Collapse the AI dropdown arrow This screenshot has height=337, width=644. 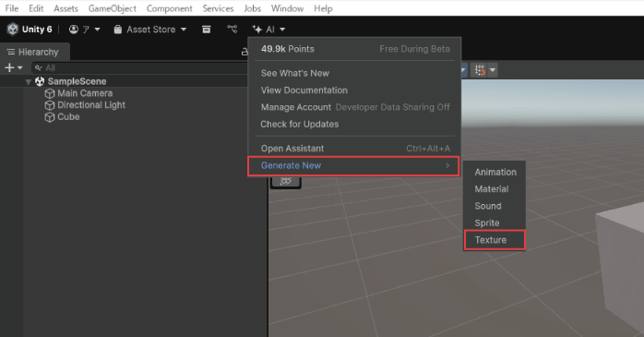[x=282, y=30]
